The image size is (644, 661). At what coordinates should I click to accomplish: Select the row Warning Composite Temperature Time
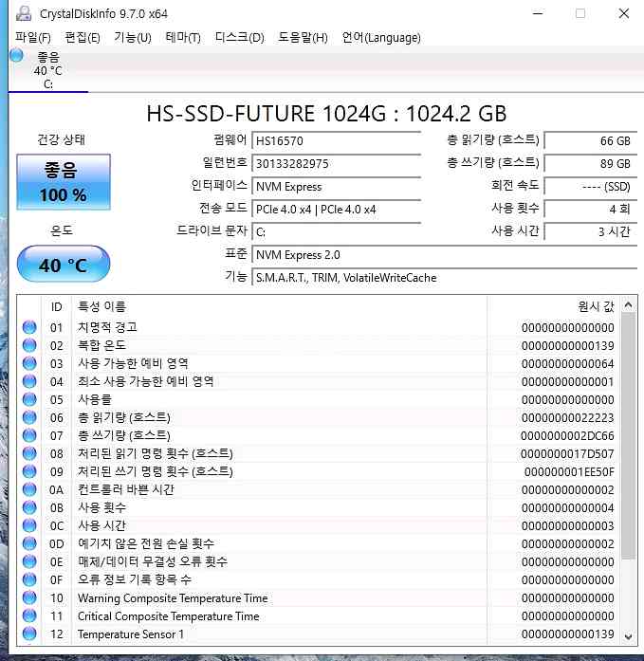318,597
